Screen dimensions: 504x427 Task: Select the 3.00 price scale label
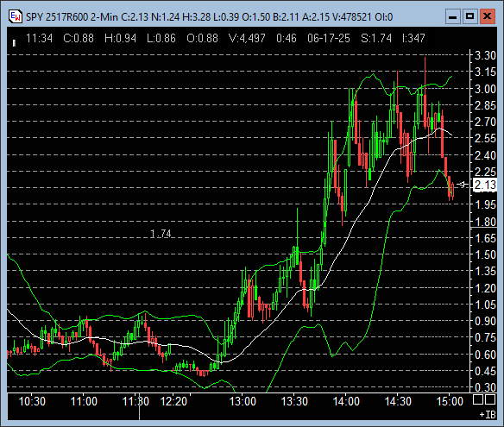[x=485, y=89]
